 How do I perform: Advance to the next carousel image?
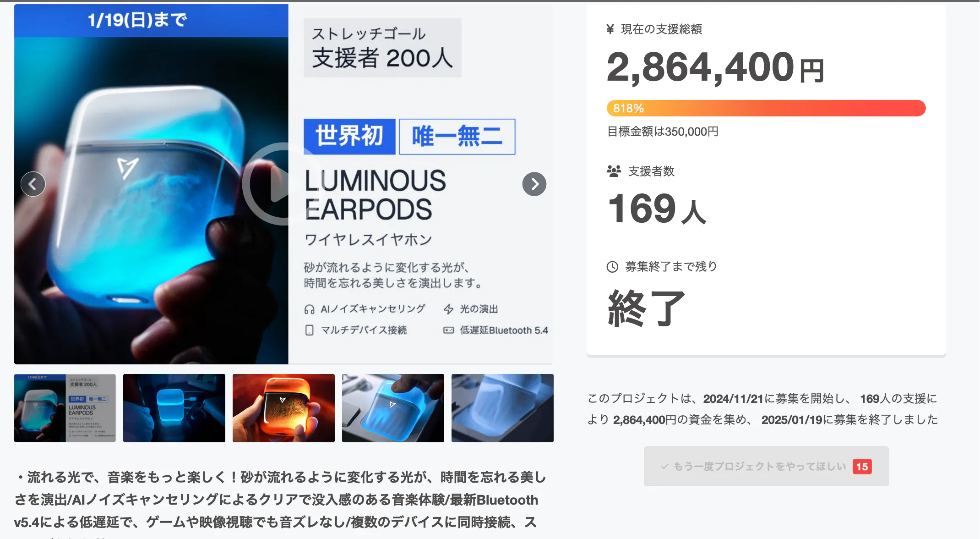tap(534, 184)
